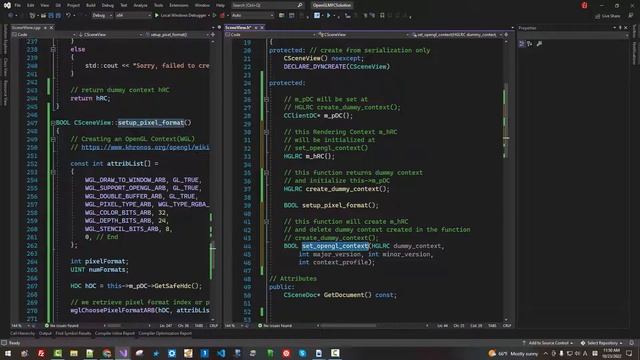This screenshot has height=360, width=640.
Task: Open the x64 solution platform dropdown
Action: click(133, 16)
